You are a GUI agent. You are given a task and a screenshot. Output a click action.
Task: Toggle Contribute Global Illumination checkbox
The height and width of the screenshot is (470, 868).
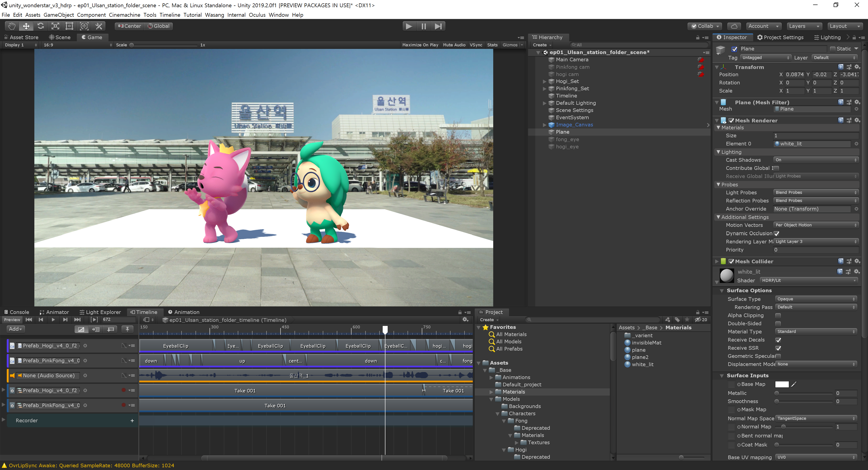click(776, 168)
